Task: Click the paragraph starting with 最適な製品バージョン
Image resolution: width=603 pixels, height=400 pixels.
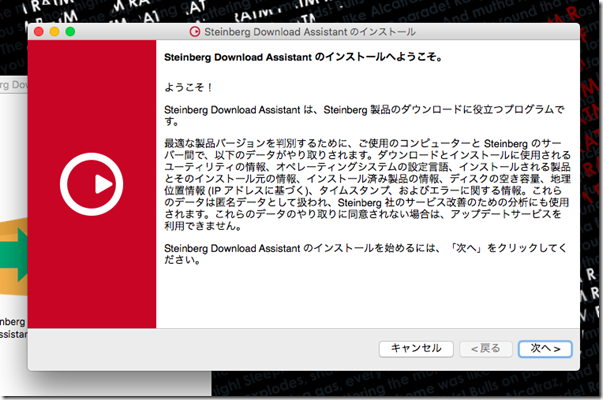Action: click(x=367, y=185)
